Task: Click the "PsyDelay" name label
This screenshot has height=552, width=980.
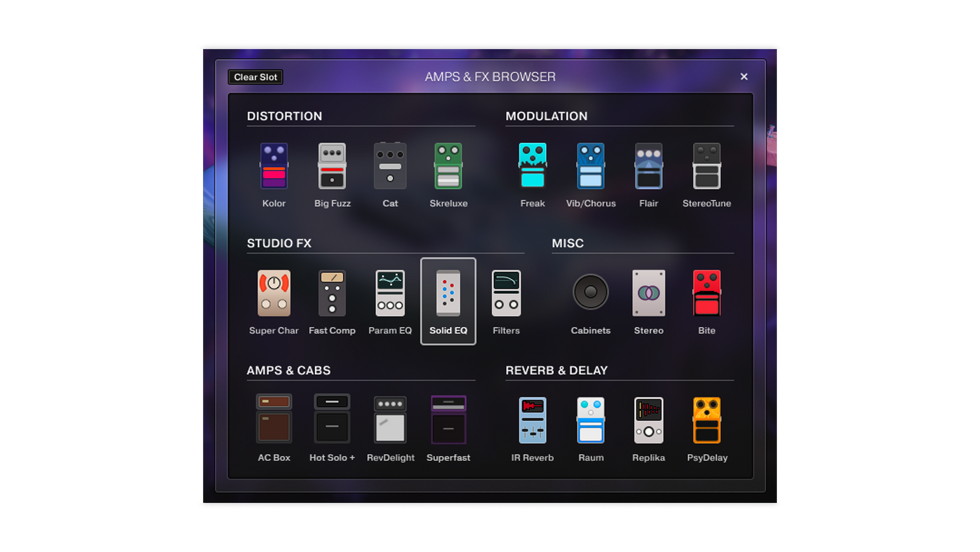Action: [707, 458]
